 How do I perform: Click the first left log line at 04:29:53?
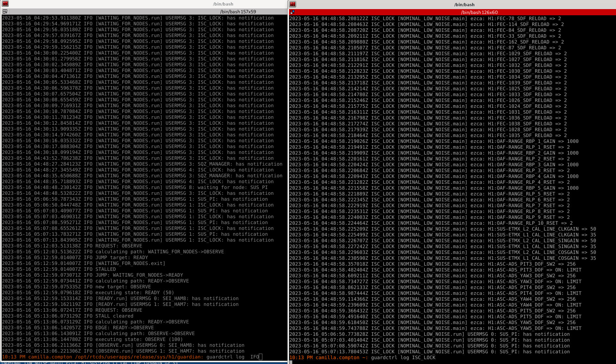tap(138, 18)
